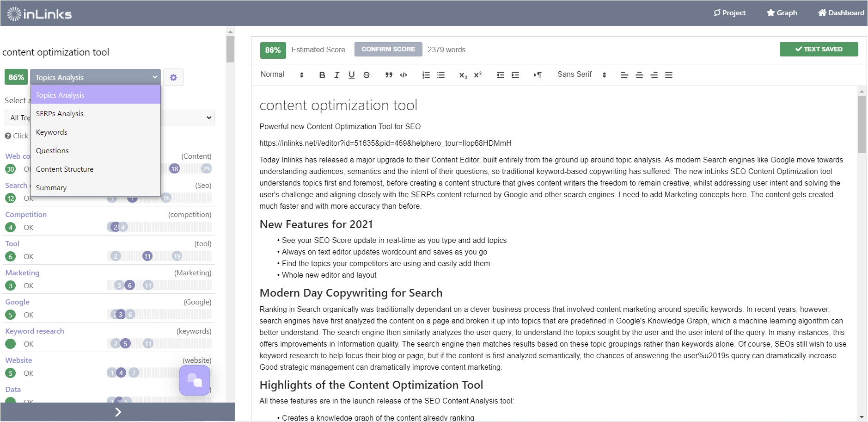Open the Topics Analysis dropdown
Image resolution: width=868 pixels, height=422 pixels.
[95, 77]
